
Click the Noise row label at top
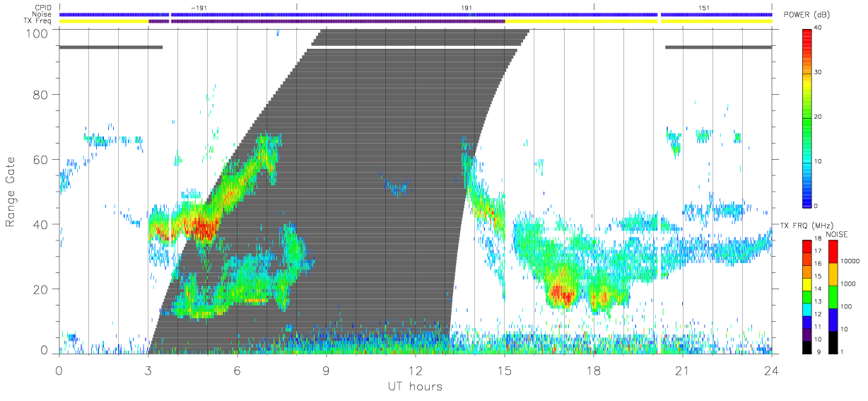coord(43,14)
